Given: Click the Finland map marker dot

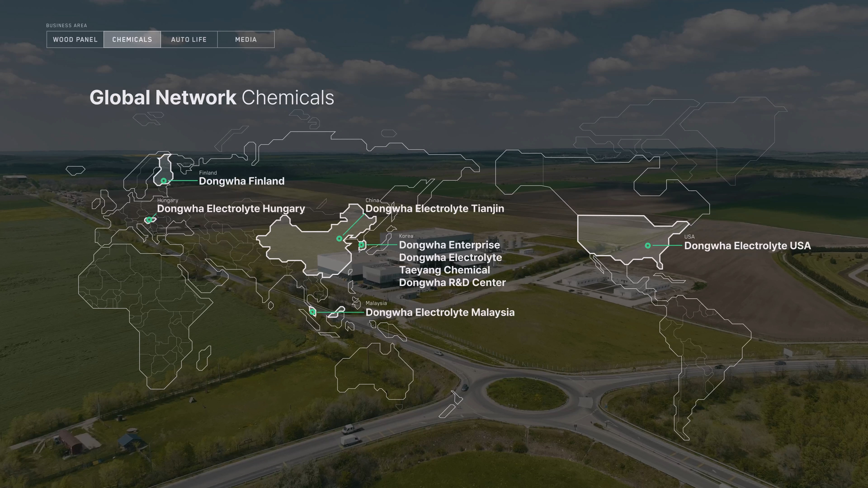Looking at the screenshot, I should [163, 181].
